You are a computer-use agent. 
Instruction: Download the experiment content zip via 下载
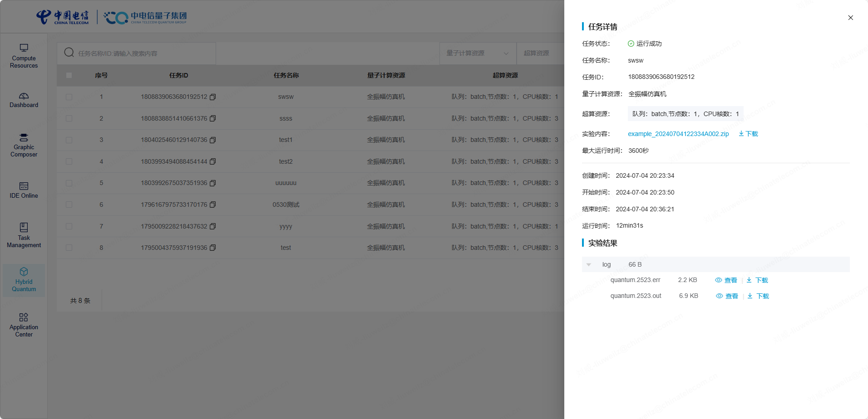click(x=748, y=134)
